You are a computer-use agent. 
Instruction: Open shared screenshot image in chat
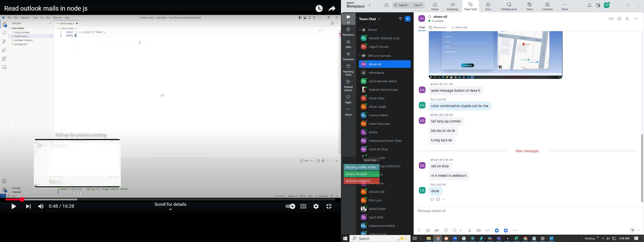click(x=496, y=55)
